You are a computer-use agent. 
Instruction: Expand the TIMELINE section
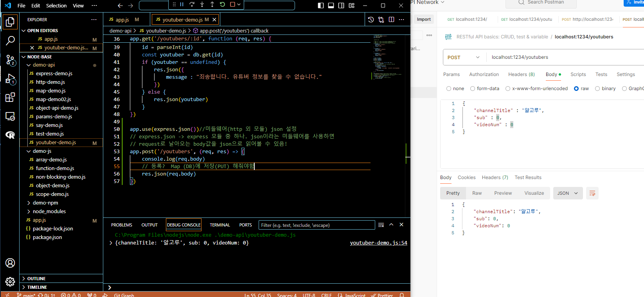click(x=24, y=287)
